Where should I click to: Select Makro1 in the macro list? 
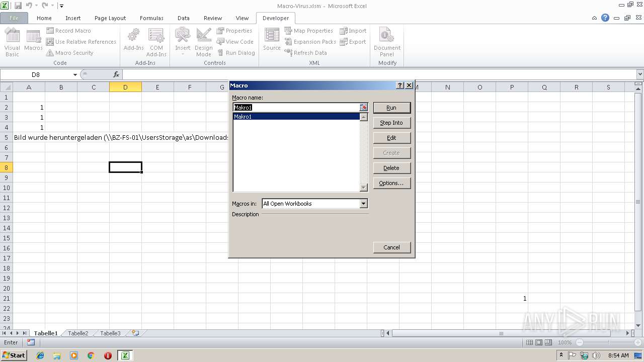coord(296,117)
